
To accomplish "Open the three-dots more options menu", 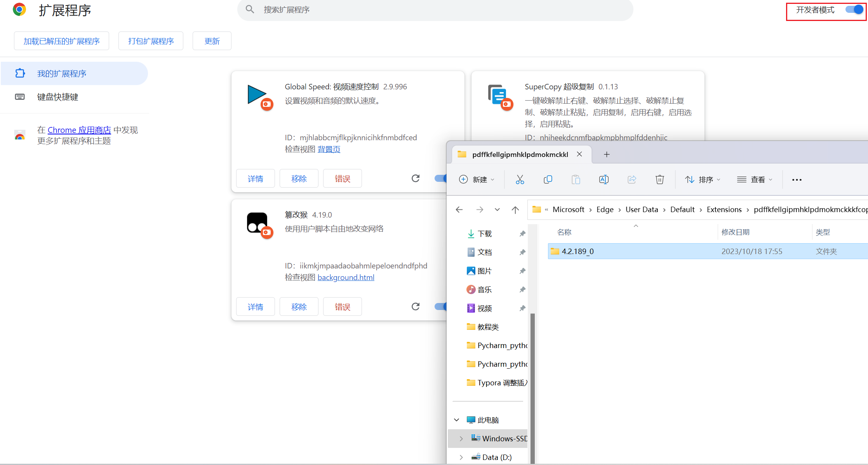I will point(797,179).
